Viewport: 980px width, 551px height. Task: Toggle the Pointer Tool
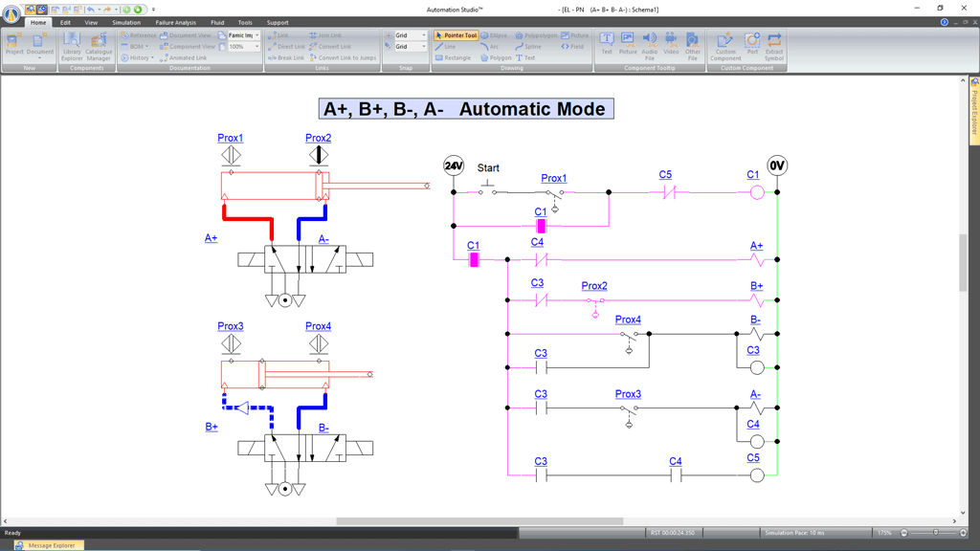point(456,35)
